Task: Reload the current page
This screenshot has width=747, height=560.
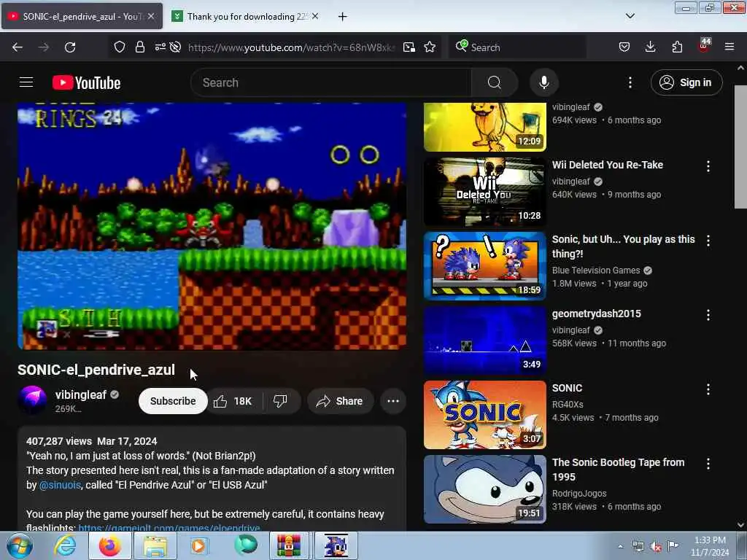Action: coord(70,47)
